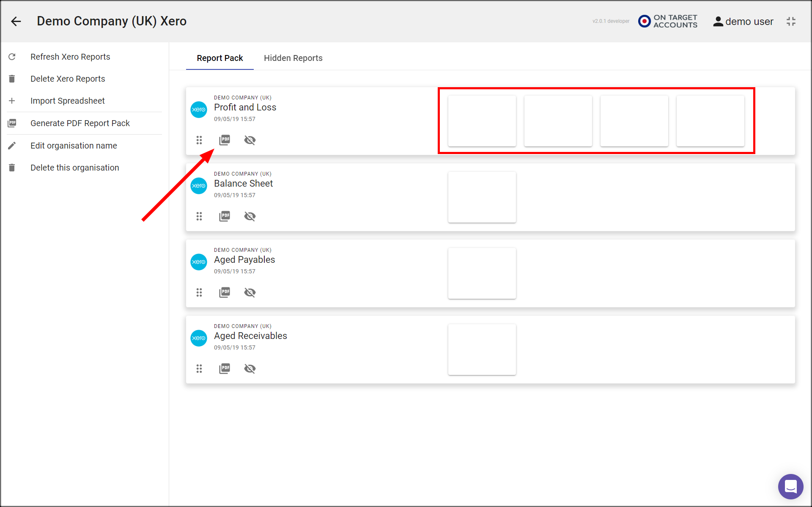Viewport: 812px width, 507px height.
Task: Exit fullscreen with the collapse icon
Action: (791, 22)
